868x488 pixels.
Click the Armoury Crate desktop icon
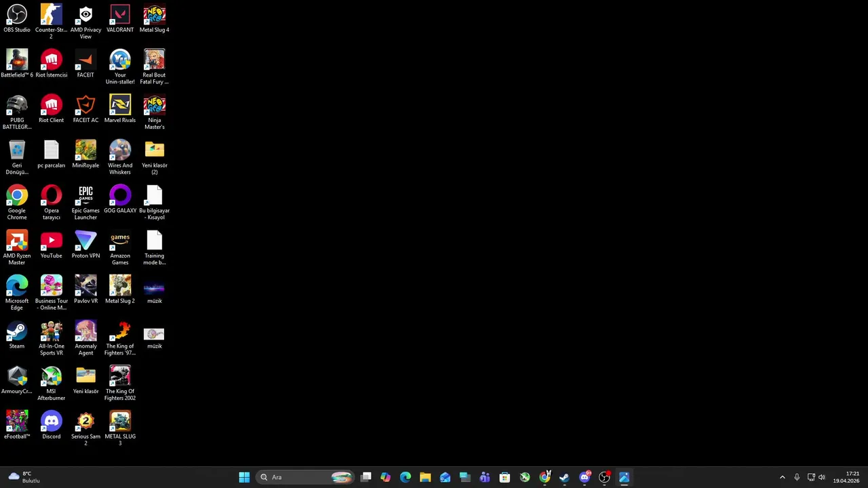[x=17, y=380]
